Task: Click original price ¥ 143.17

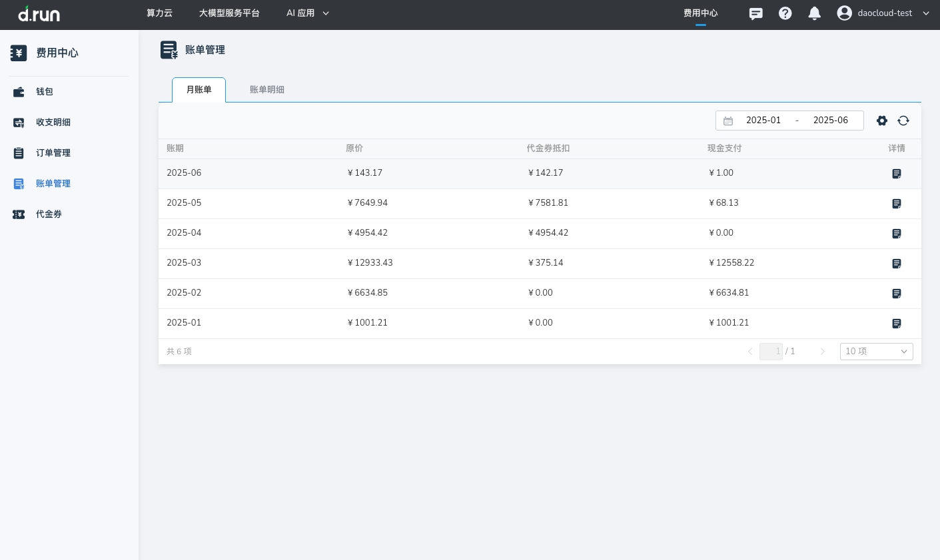Action: coord(364,173)
